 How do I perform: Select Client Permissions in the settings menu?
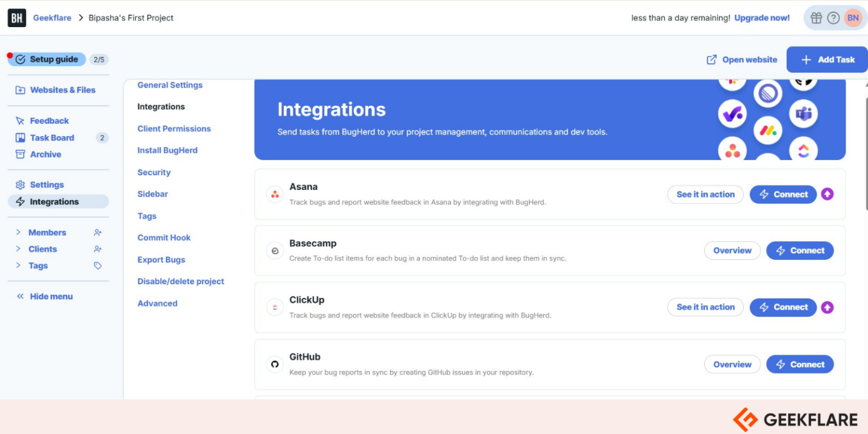(x=174, y=128)
